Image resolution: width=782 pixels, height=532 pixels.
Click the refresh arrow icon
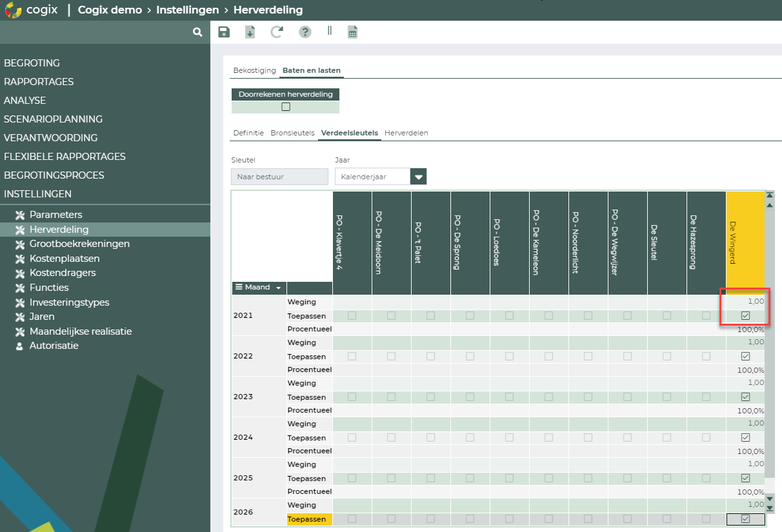click(277, 32)
